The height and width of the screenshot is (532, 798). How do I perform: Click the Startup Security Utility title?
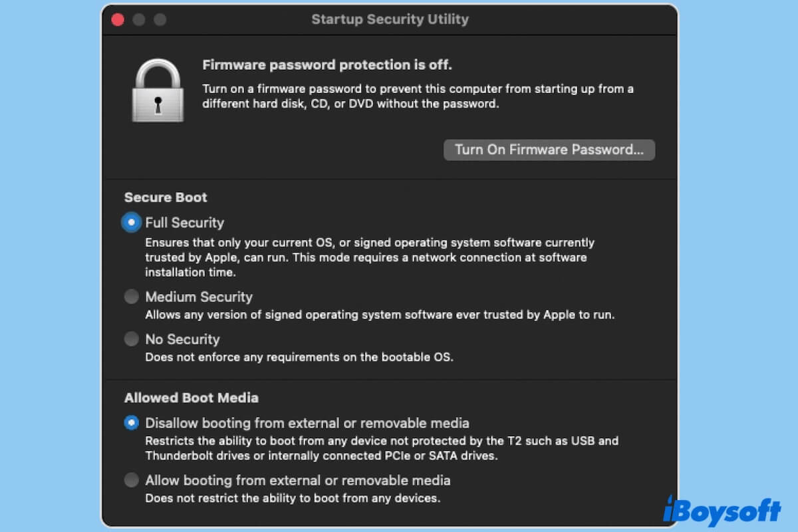pos(390,19)
